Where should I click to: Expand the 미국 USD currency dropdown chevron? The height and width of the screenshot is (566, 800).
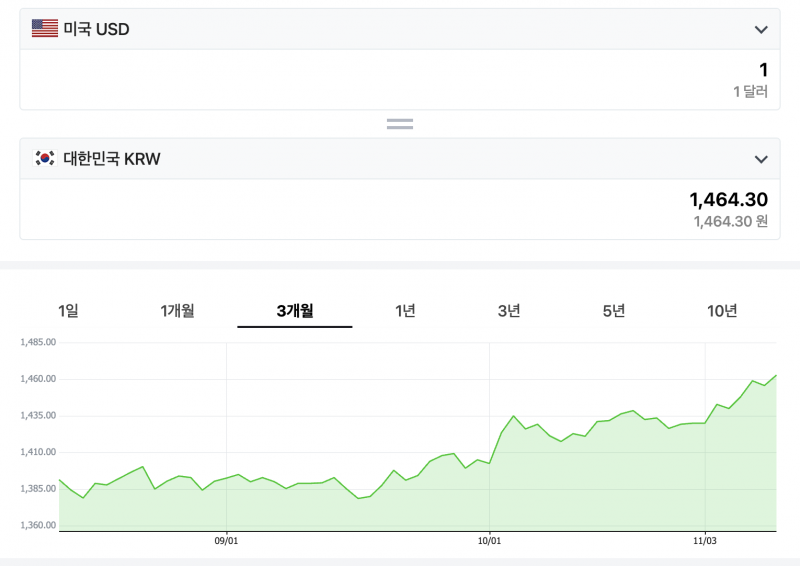[761, 30]
